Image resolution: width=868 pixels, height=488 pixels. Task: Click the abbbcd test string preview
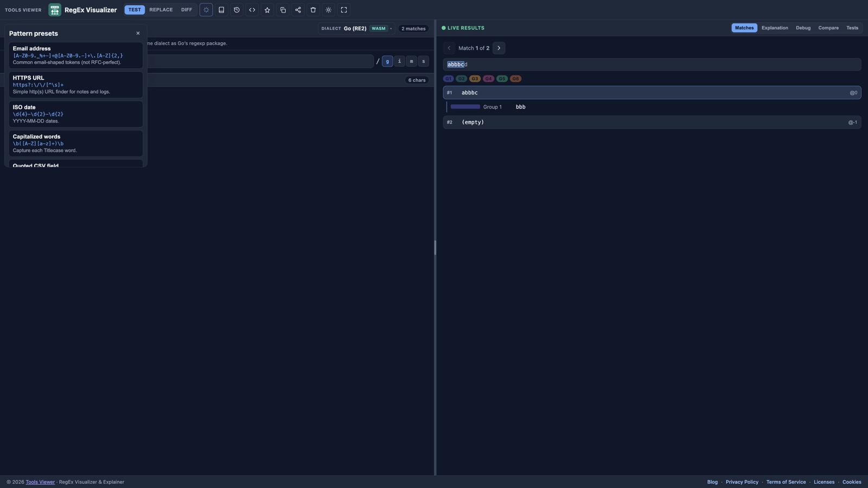point(652,65)
